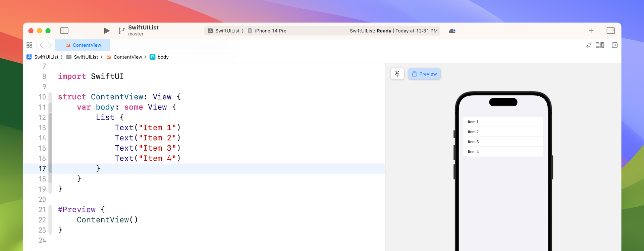Tap Item 1 in preview list

503,122
